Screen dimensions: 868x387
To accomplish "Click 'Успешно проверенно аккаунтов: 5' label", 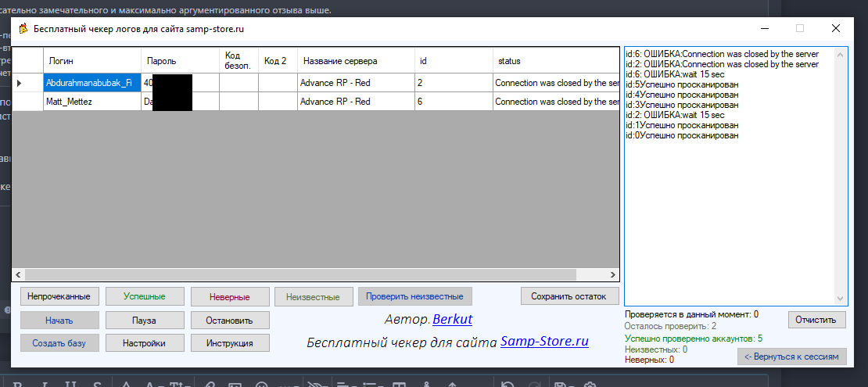I will pyautogui.click(x=694, y=339).
